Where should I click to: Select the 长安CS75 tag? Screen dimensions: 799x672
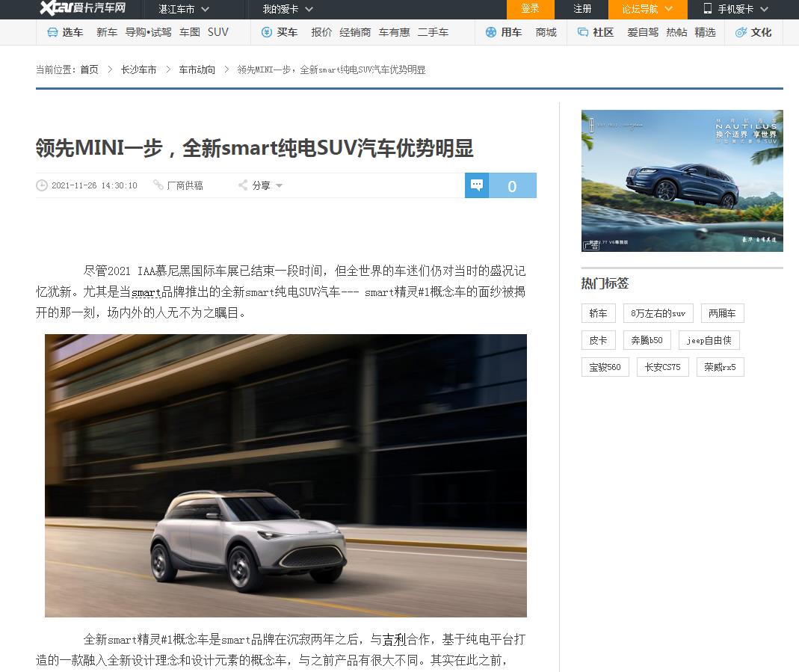[x=662, y=367]
